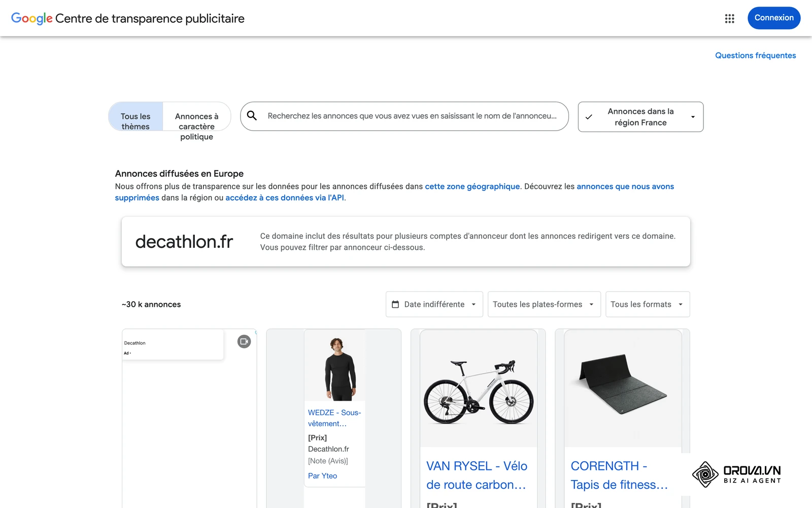The image size is (812, 508).
Task: Click the Google logo in header
Action: (31, 18)
